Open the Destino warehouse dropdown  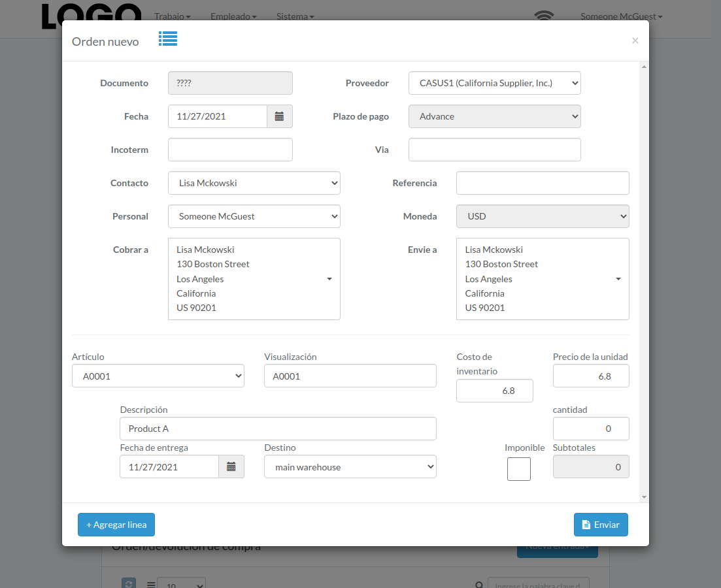pos(350,467)
